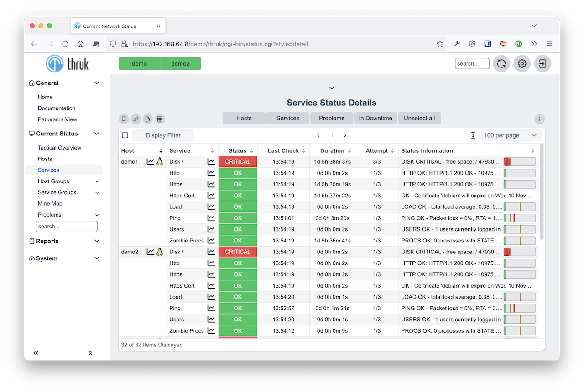Click the Thruk logo
The image size is (584, 392).
pos(68,64)
